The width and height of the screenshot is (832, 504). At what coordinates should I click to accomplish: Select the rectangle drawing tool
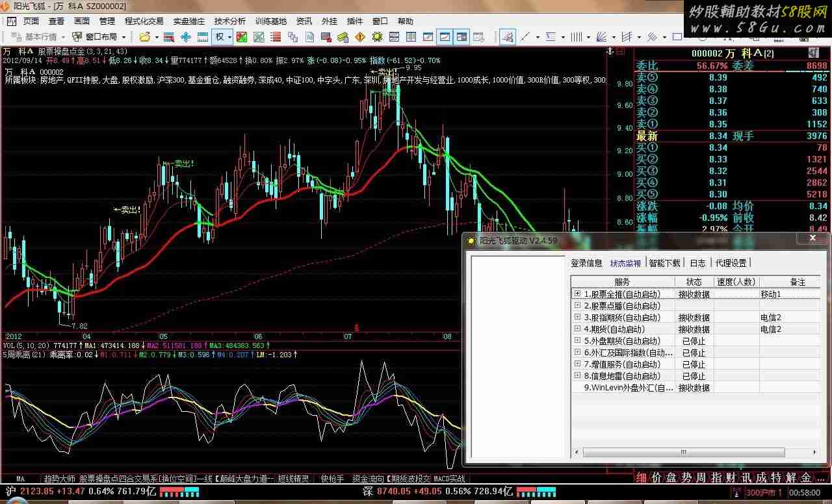point(677,37)
